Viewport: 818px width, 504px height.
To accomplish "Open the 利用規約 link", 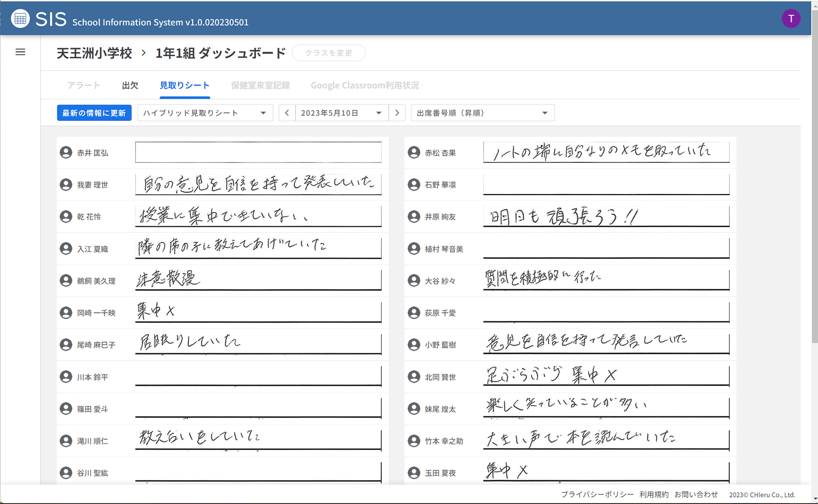I will [x=654, y=494].
